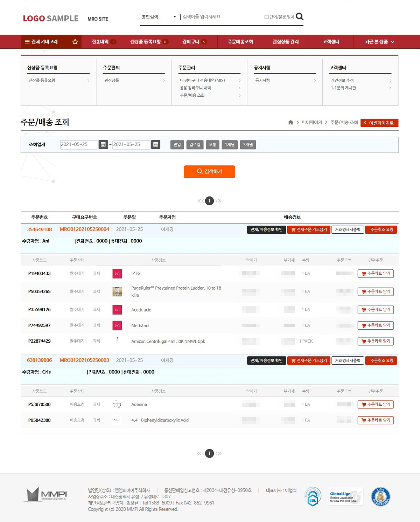Open order number 354649108
Screen dimensions: 420x522
(40, 229)
